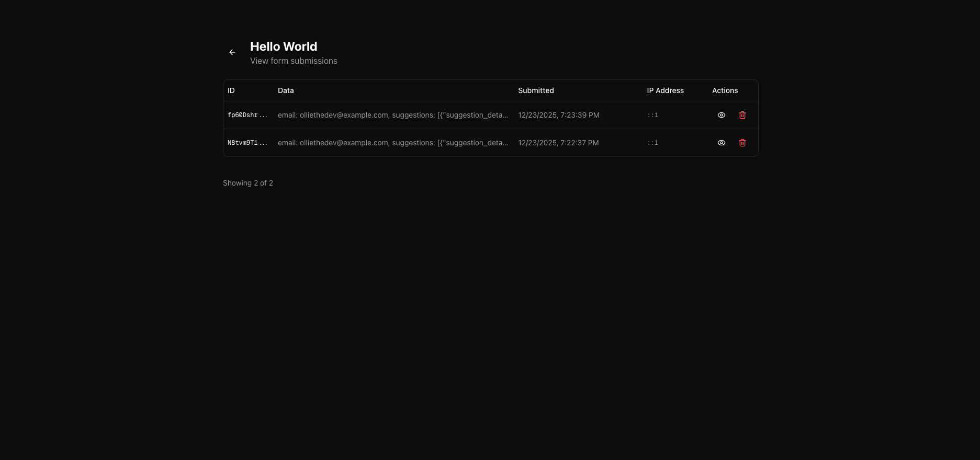Click data text of the 7:22:37 PM submission
Viewport: 980px width, 460px height.
click(392, 143)
